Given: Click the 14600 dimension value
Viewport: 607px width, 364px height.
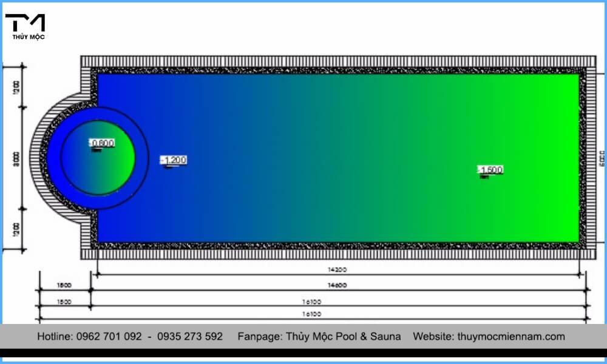Looking at the screenshot, I should coord(337,286).
